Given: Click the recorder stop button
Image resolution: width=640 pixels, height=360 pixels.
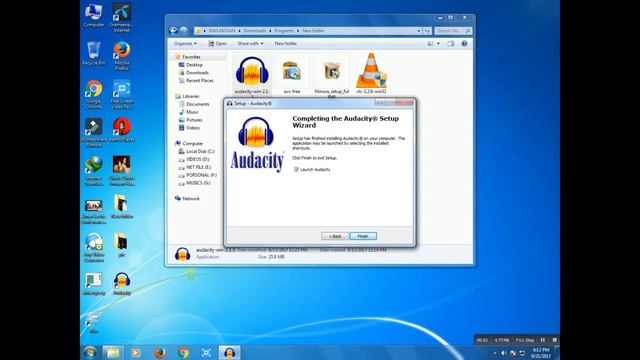Looking at the screenshot, I should (x=554, y=340).
